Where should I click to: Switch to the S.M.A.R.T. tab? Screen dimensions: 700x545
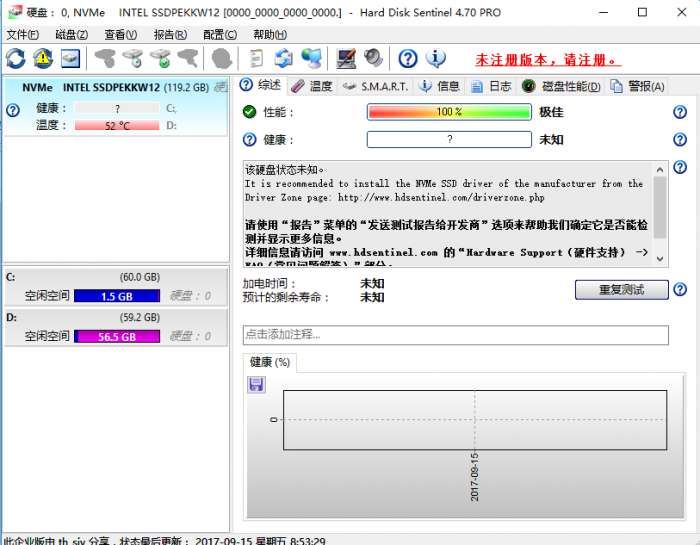coord(376,86)
